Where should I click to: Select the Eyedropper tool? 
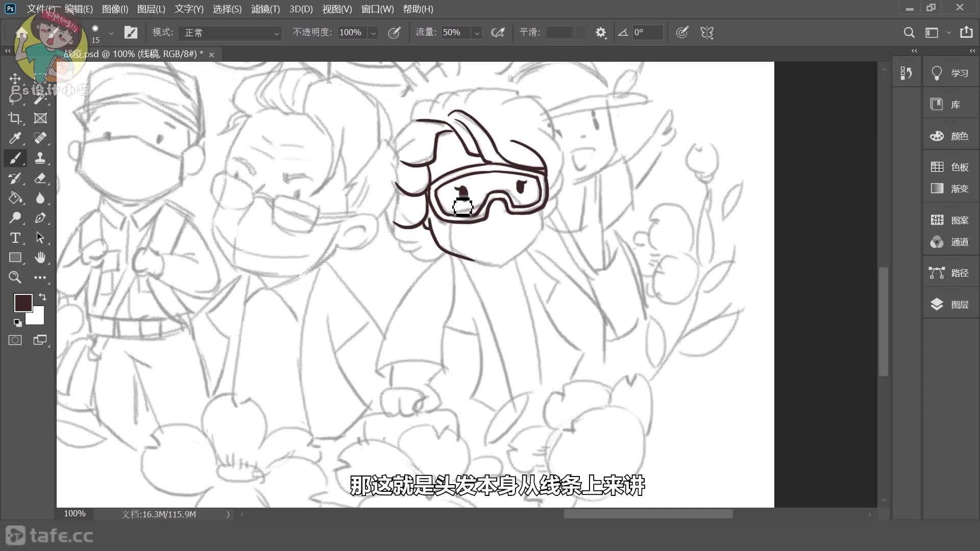click(15, 138)
